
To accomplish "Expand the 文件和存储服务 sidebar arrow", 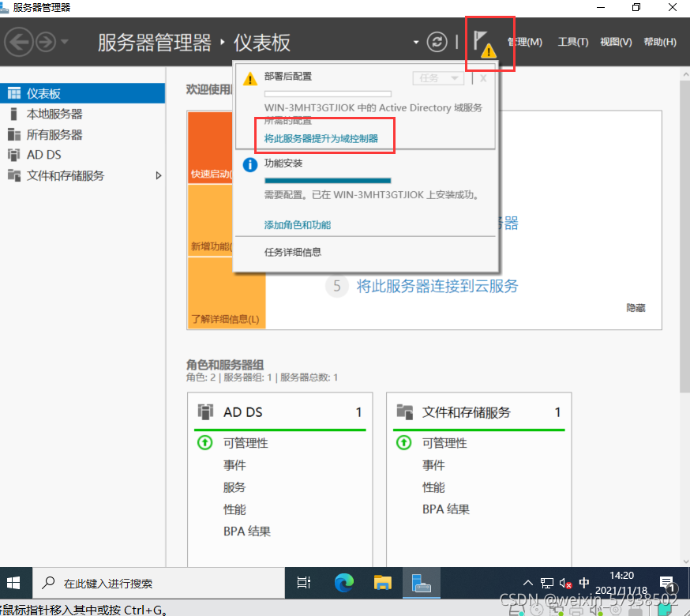I will (159, 175).
